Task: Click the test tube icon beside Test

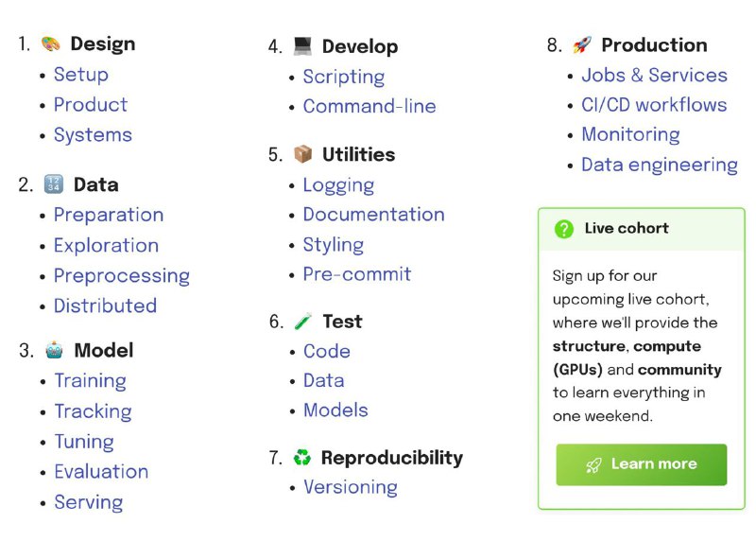Action: [302, 321]
